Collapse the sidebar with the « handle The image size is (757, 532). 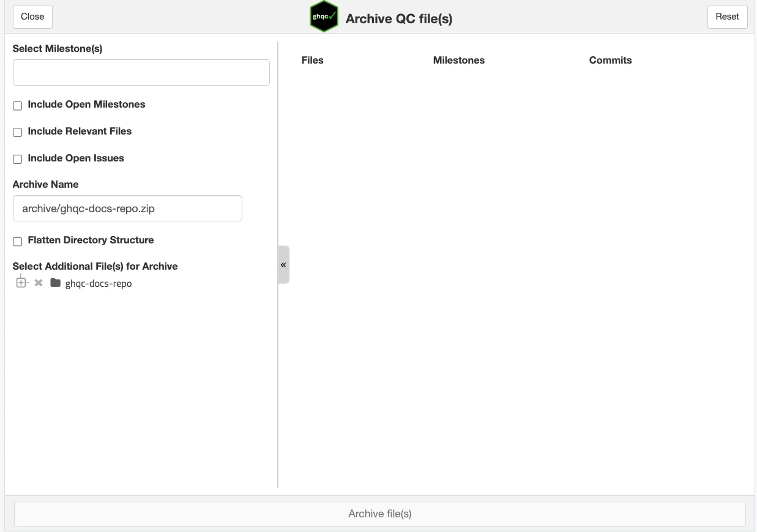coord(283,265)
